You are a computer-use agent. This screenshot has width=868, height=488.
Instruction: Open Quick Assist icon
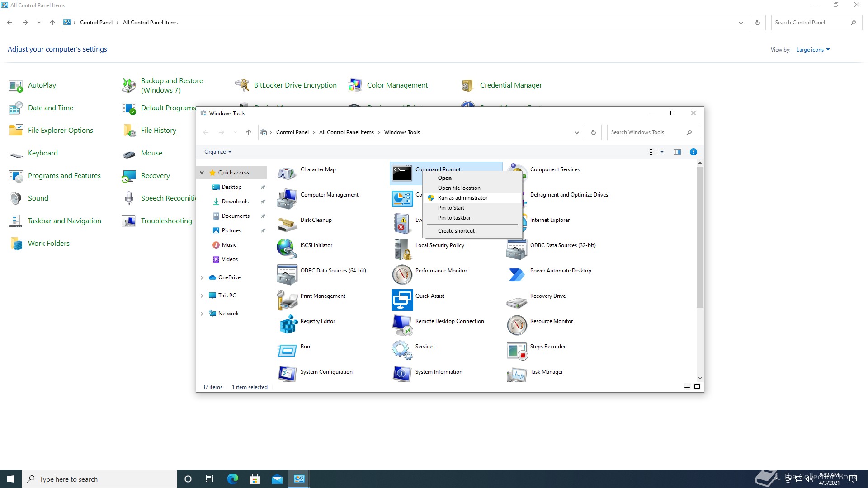coord(402,300)
